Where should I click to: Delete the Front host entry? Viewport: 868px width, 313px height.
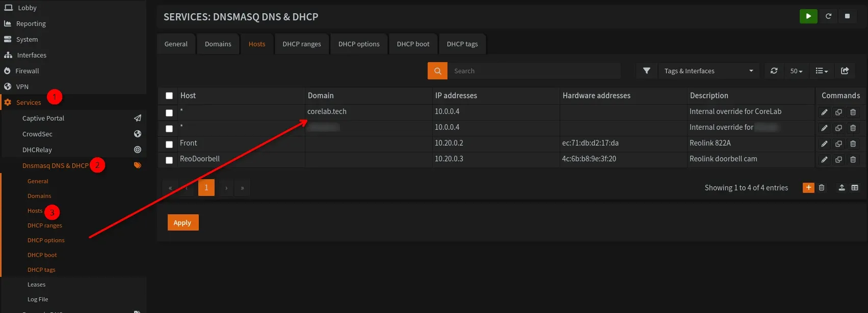click(853, 144)
